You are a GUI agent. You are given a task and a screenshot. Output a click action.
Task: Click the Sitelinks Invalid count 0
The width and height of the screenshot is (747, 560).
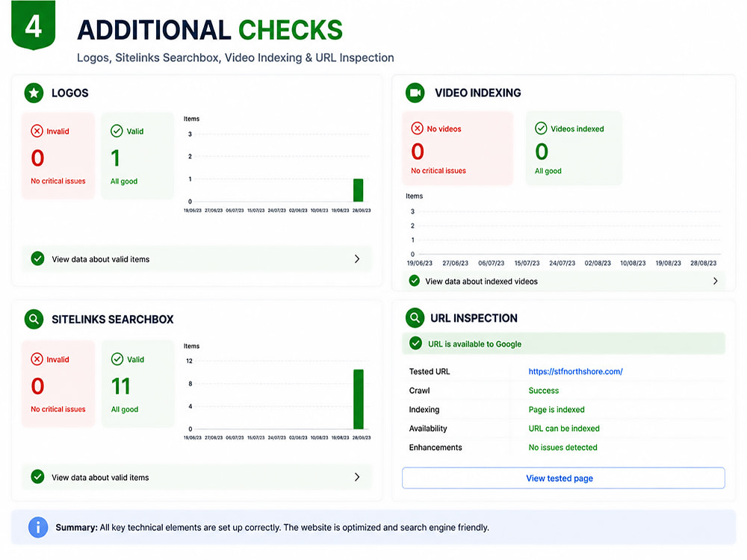[37, 386]
